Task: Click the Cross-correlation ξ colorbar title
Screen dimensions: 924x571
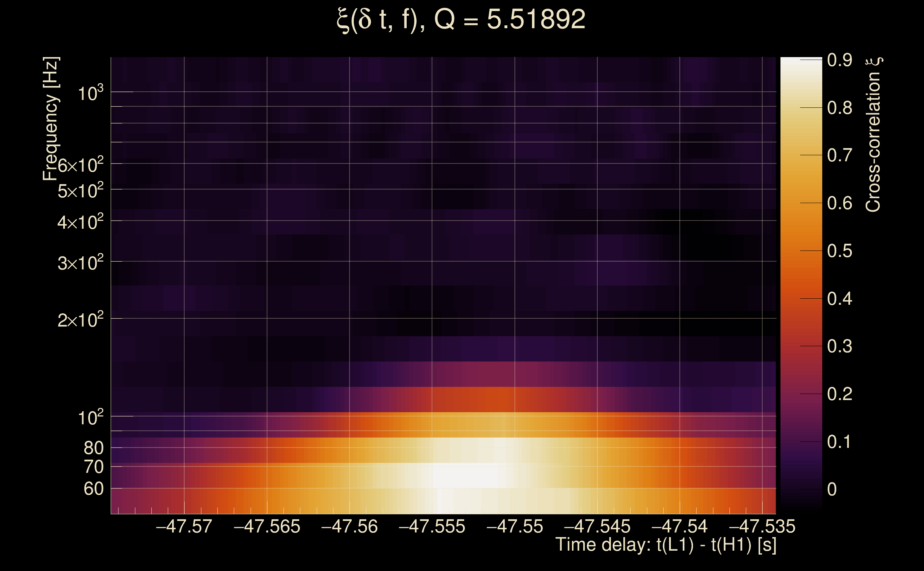Action: [x=873, y=135]
